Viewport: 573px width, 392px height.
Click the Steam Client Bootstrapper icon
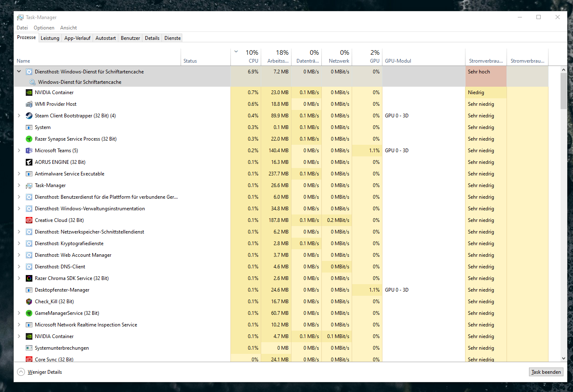[x=29, y=116]
